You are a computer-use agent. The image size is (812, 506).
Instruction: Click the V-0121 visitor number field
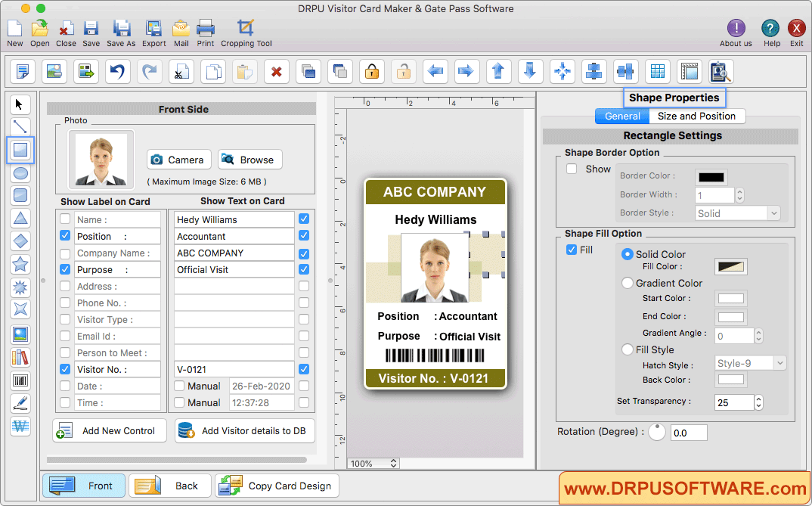(x=234, y=369)
